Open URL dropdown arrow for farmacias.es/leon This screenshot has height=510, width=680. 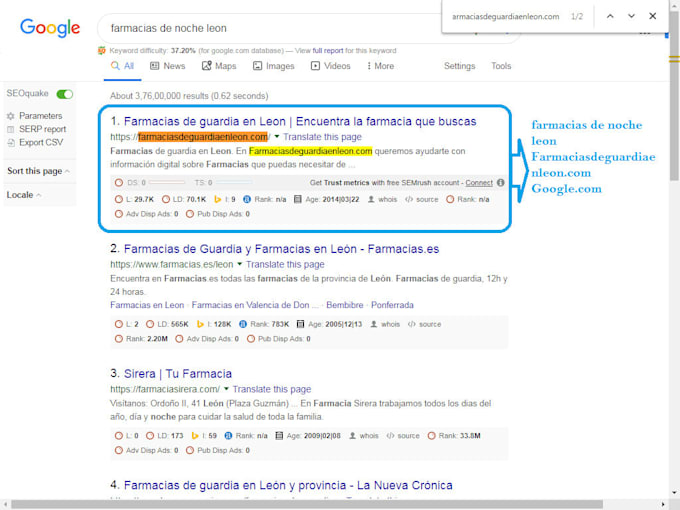coord(239,264)
